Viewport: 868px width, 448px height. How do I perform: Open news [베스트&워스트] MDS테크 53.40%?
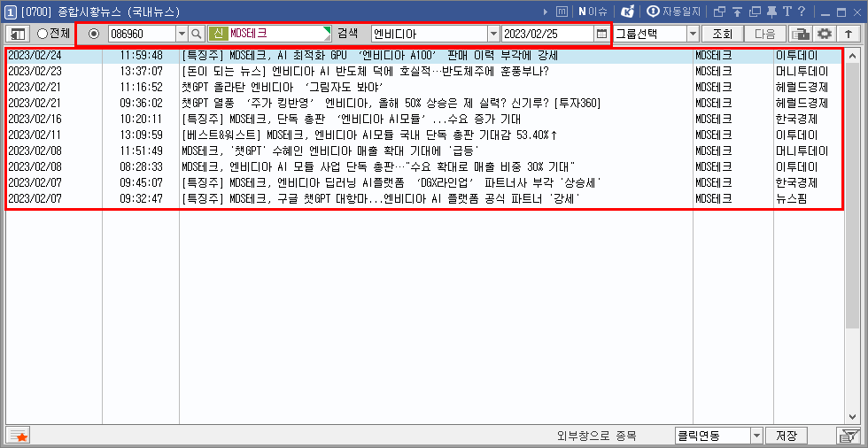click(x=369, y=135)
